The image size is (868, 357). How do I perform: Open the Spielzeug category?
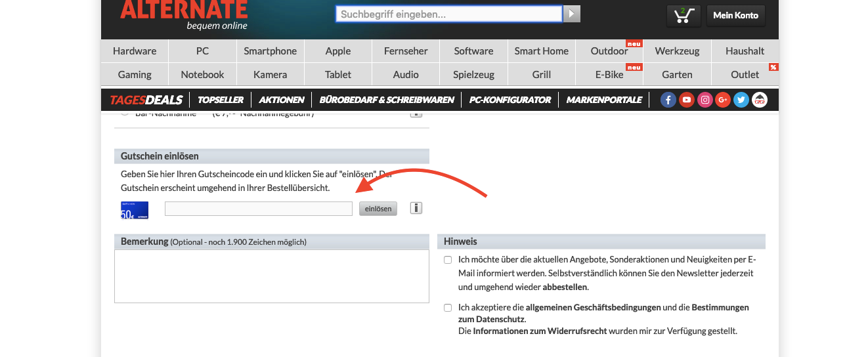(473, 74)
